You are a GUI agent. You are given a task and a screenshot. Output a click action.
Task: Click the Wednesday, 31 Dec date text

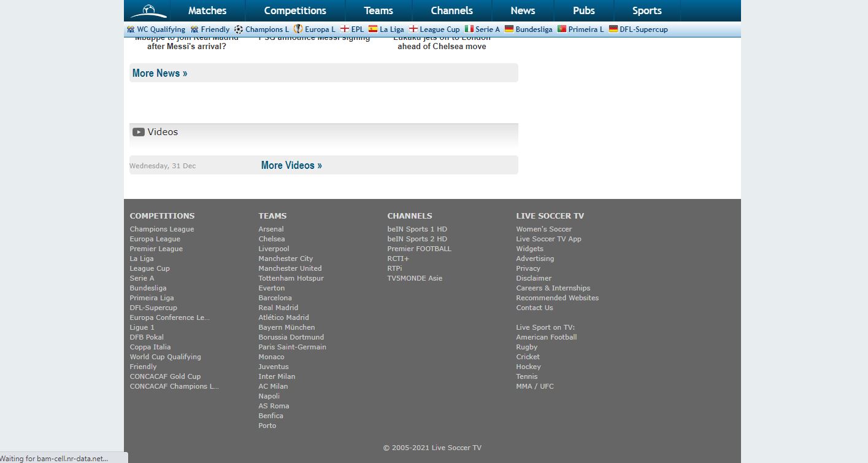163,166
